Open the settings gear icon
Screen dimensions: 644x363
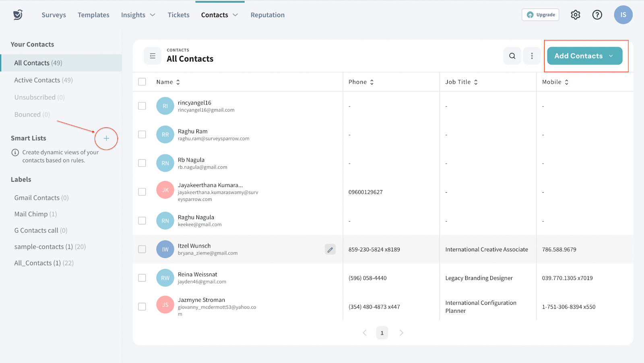click(x=575, y=15)
